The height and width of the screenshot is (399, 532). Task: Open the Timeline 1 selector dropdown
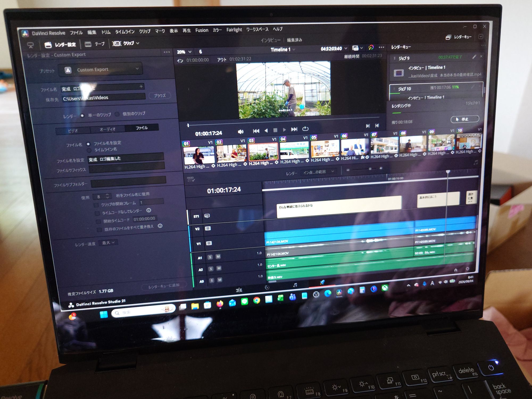click(283, 49)
